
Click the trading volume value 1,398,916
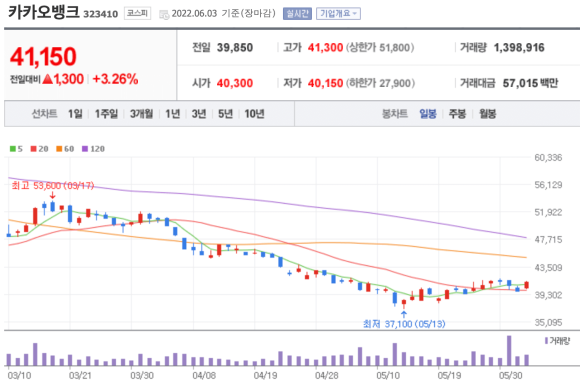pyautogui.click(x=519, y=48)
